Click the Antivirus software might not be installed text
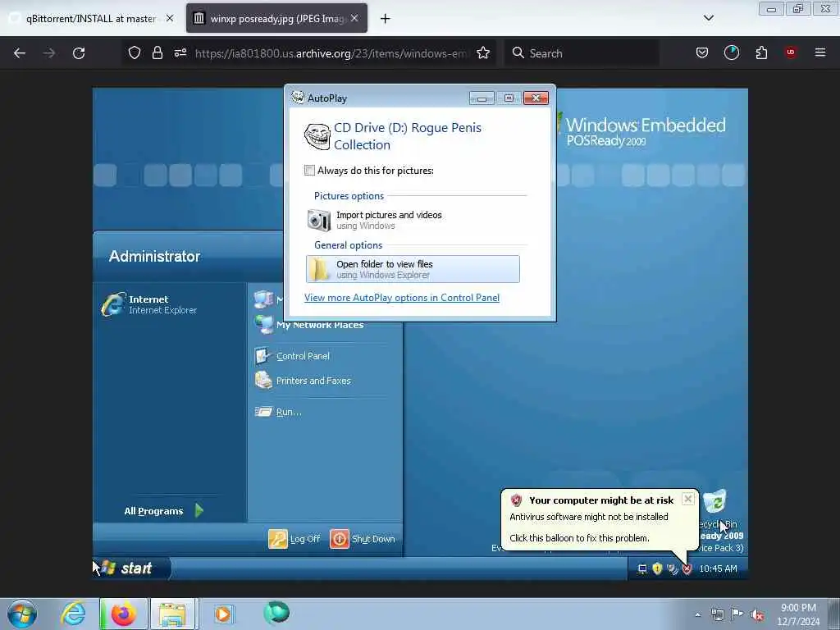The height and width of the screenshot is (630, 840). (x=589, y=517)
